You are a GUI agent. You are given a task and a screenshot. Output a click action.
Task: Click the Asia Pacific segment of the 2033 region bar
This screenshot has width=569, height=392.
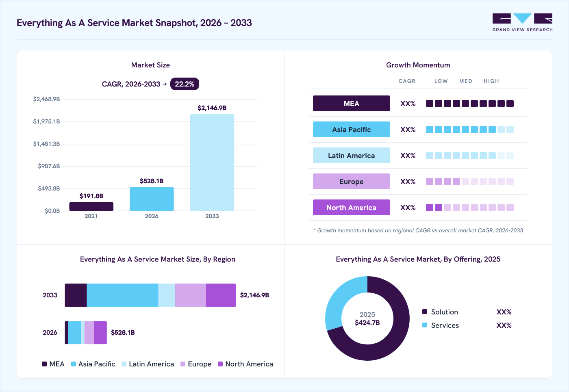coord(122,295)
